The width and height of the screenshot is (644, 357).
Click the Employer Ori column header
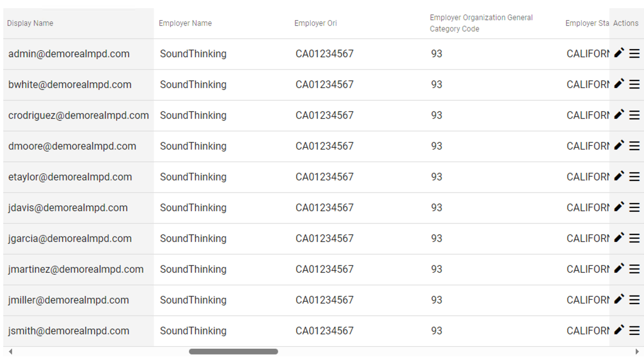pyautogui.click(x=316, y=23)
